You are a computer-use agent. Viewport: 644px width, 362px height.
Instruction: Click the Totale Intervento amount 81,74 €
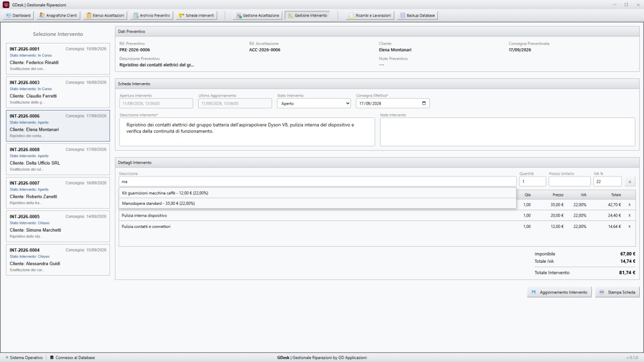pos(626,272)
